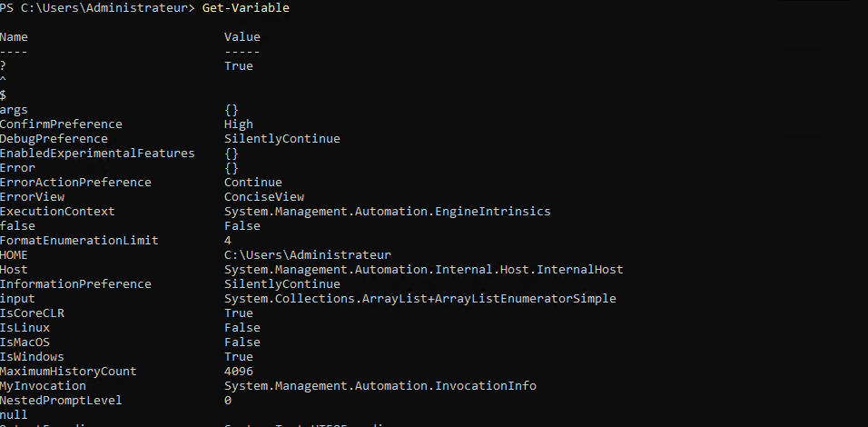The width and height of the screenshot is (868, 427).
Task: Click the Name column header
Action: (x=14, y=37)
